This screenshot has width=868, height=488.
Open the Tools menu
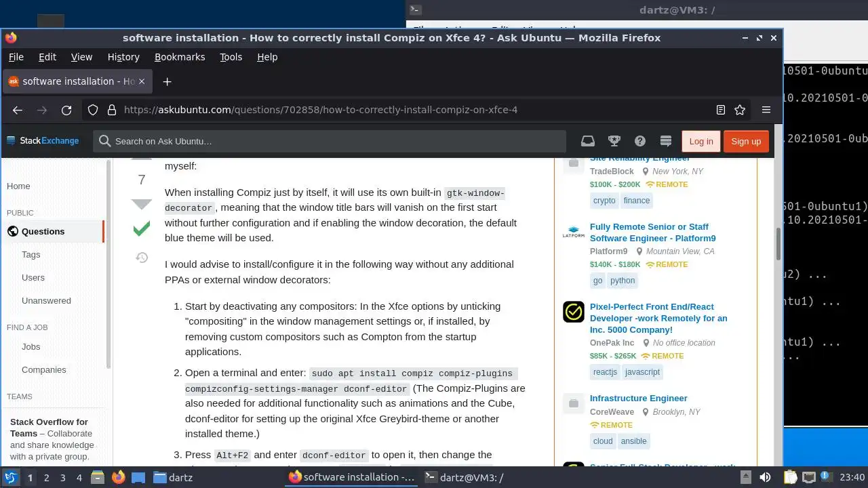tap(231, 57)
